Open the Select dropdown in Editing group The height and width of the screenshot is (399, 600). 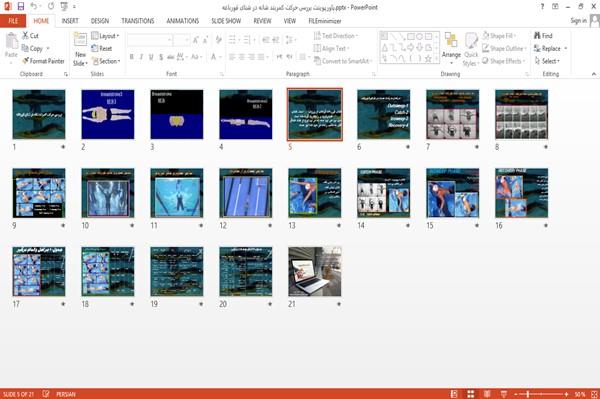[x=547, y=61]
